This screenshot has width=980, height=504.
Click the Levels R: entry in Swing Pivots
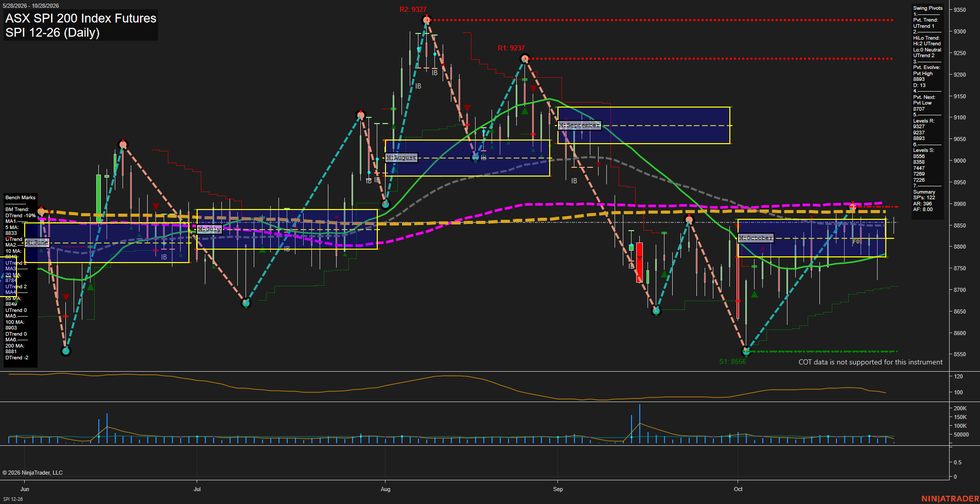[923, 121]
